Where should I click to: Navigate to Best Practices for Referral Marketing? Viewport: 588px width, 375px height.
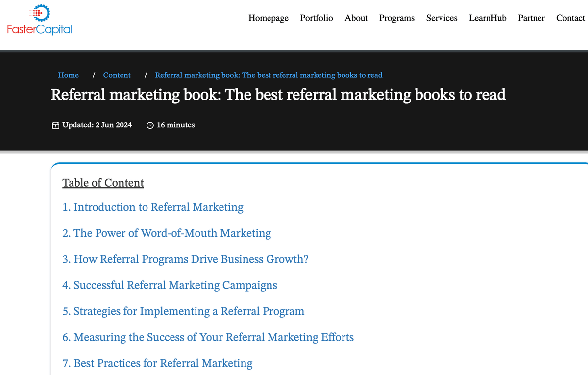(157, 363)
